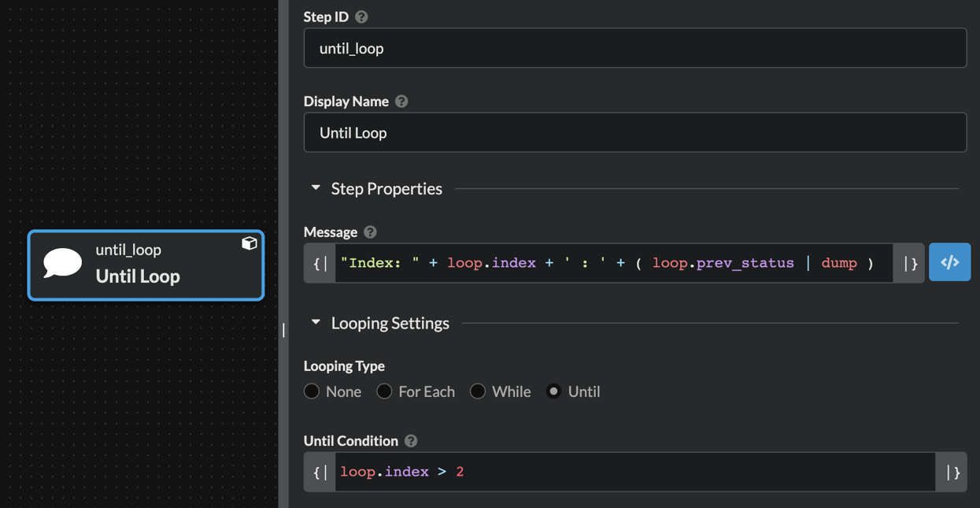Viewport: 980px width, 508px height.
Task: Click the panel divider resize handle
Action: 283,330
